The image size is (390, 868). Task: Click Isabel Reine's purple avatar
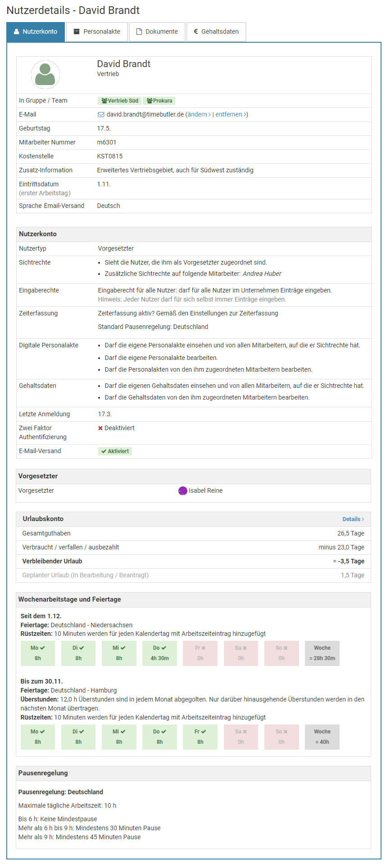pos(182,491)
